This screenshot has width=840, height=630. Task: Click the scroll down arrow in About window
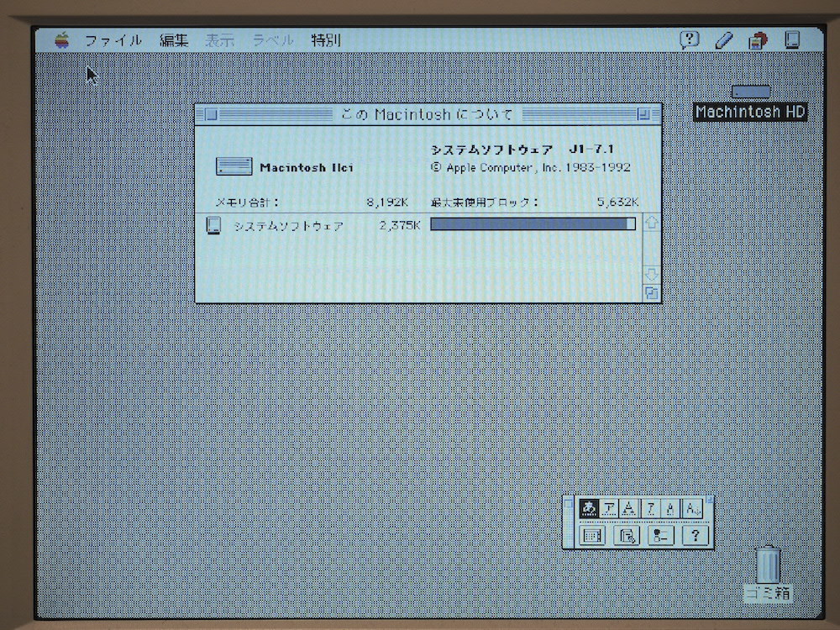[x=652, y=275]
